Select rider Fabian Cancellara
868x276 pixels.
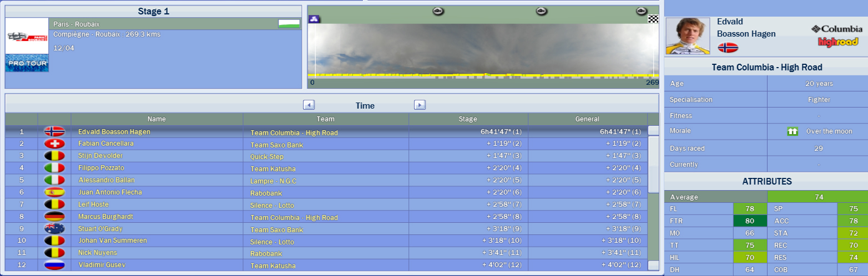105,144
